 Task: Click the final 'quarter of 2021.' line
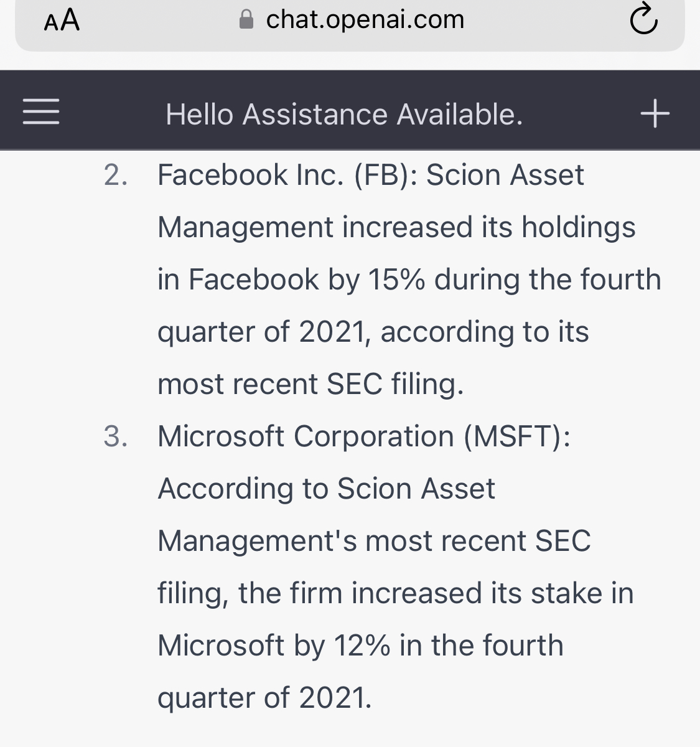(x=264, y=698)
